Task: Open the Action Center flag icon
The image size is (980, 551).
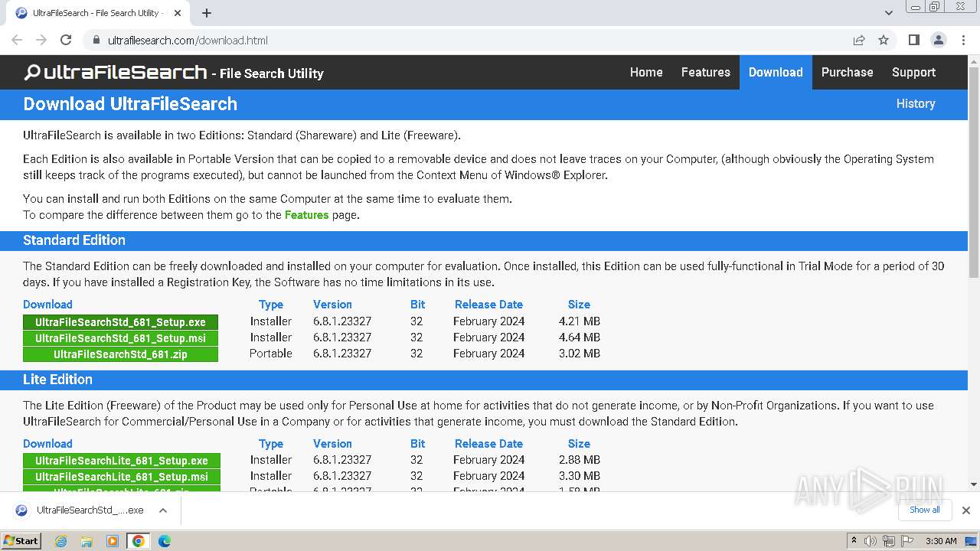Action: click(x=907, y=541)
